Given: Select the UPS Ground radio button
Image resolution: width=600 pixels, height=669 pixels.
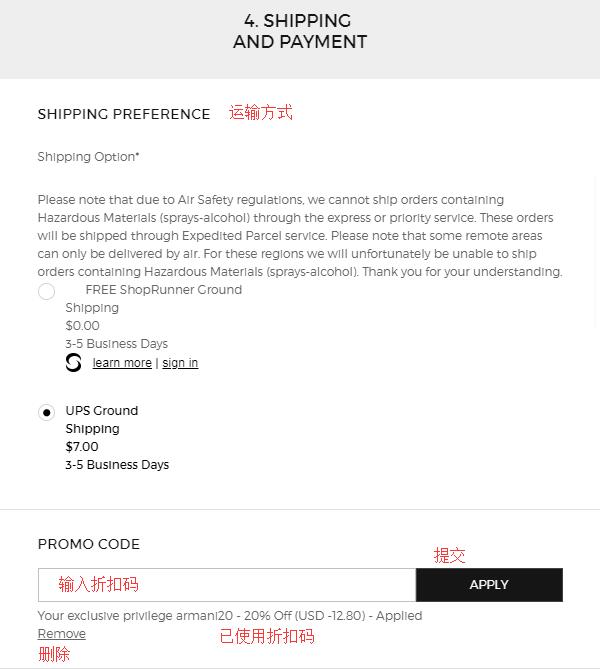Looking at the screenshot, I should pyautogui.click(x=46, y=413).
